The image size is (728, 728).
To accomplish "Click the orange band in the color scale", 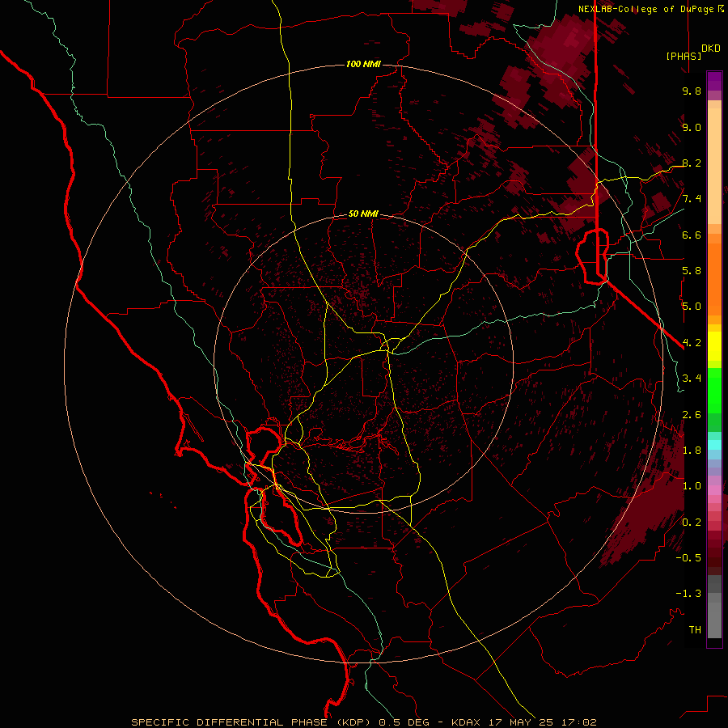I will pos(714,278).
